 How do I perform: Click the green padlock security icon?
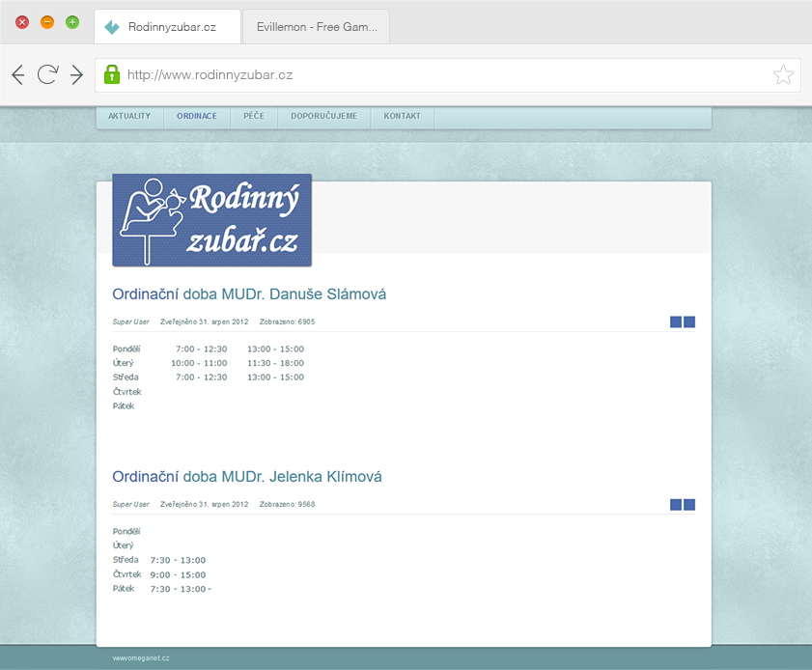[112, 74]
